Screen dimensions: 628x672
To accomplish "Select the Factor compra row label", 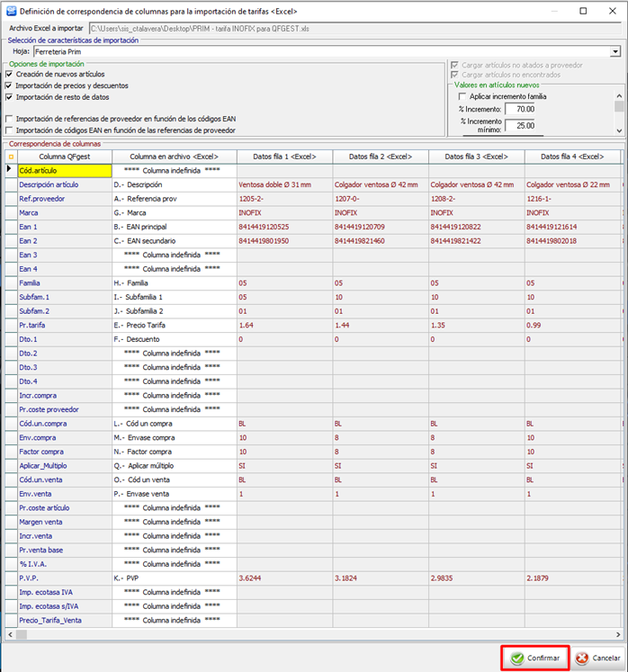I will tap(41, 452).
